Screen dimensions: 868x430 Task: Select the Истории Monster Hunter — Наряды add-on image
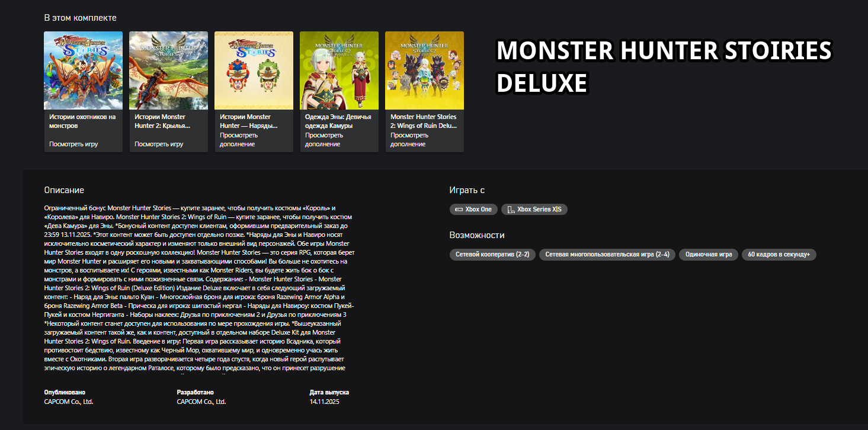(x=254, y=70)
